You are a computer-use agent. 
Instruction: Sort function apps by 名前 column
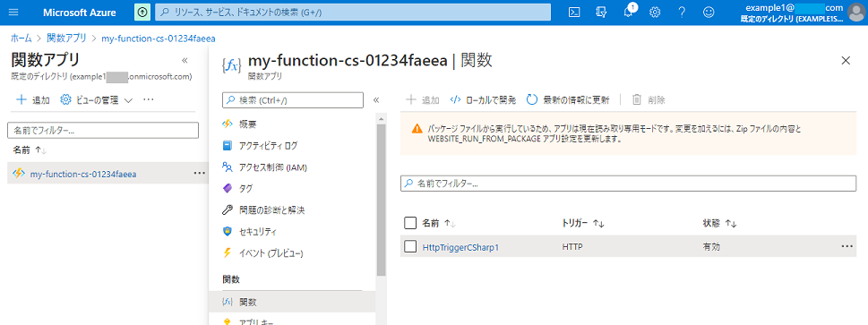(x=30, y=150)
